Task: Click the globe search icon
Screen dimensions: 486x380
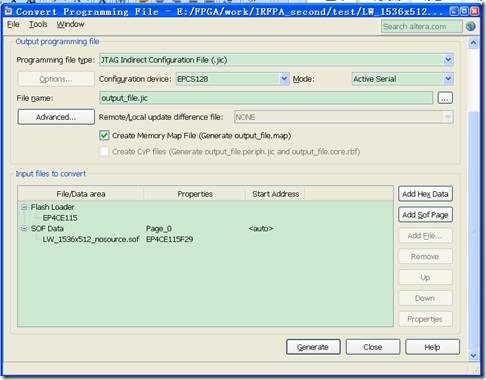Action: click(470, 26)
